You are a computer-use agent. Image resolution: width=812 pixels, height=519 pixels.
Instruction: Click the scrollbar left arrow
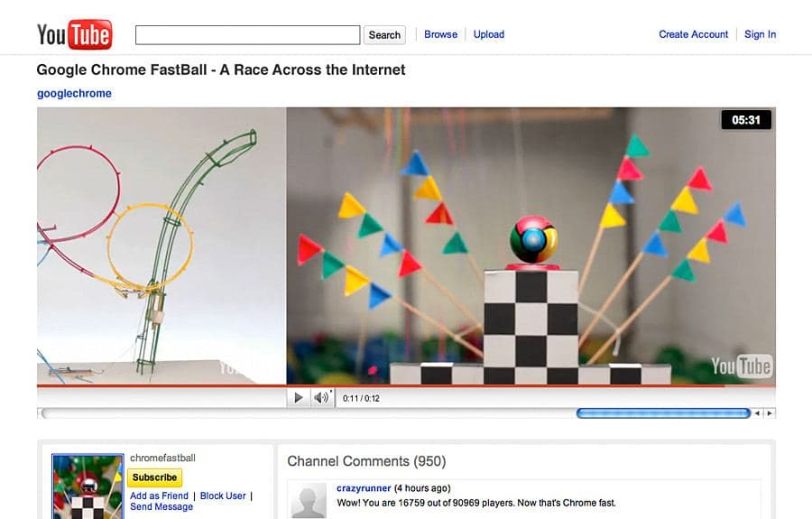[757, 412]
